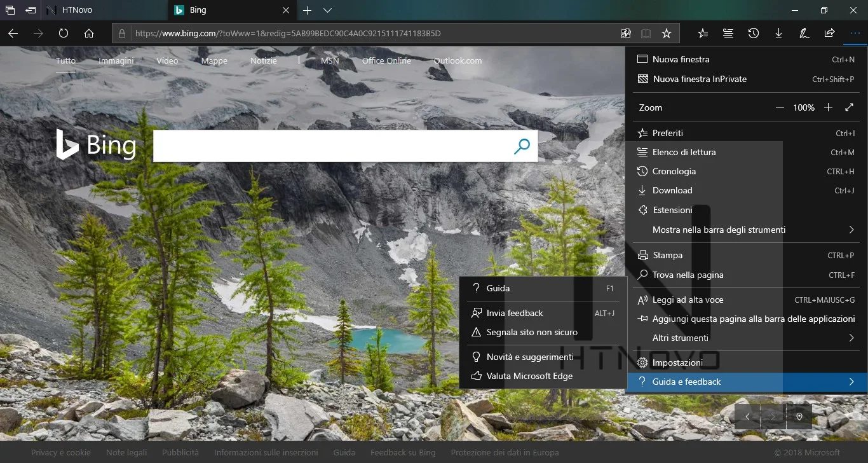This screenshot has width=868, height=463.
Task: Click Privacy e cookie footer link
Action: click(x=61, y=452)
